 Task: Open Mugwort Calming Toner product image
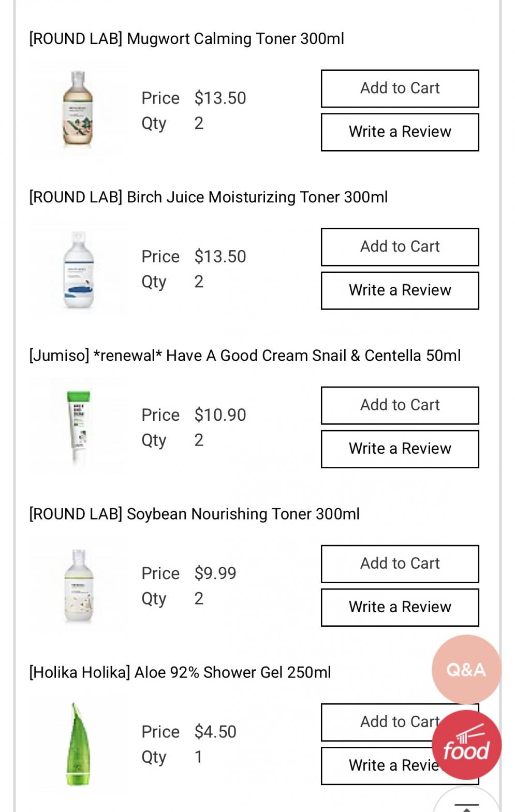point(78,110)
